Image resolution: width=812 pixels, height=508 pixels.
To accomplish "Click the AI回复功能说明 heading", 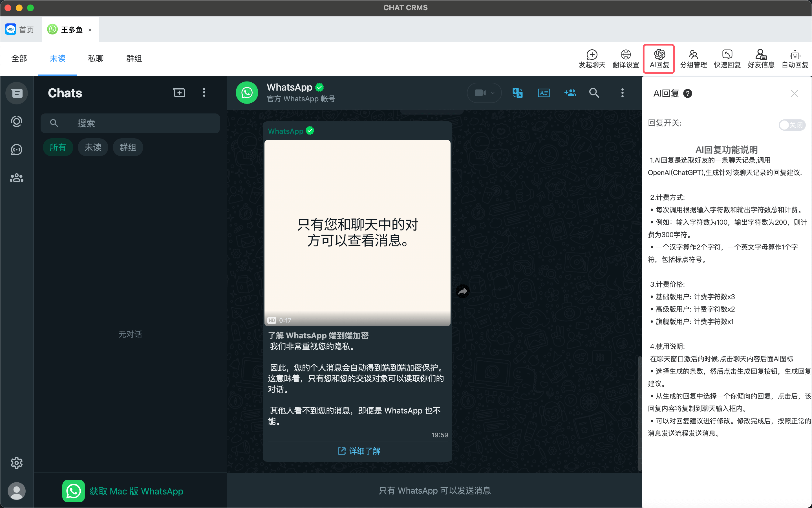I will click(727, 150).
